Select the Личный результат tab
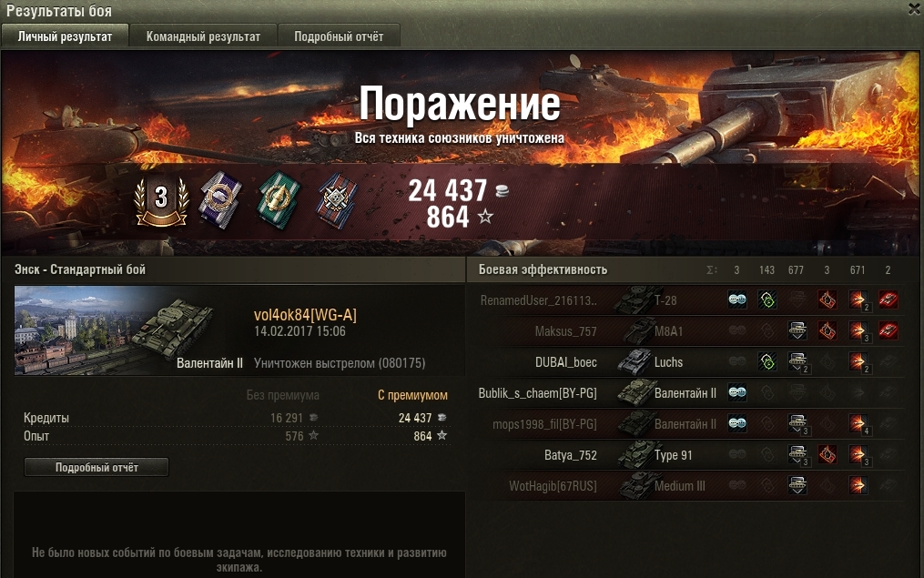 [x=65, y=35]
